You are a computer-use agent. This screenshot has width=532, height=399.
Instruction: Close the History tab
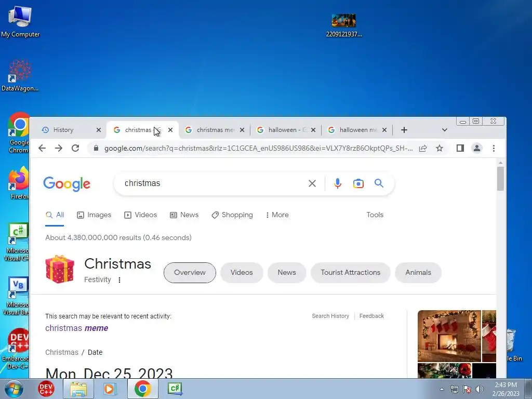(99, 130)
